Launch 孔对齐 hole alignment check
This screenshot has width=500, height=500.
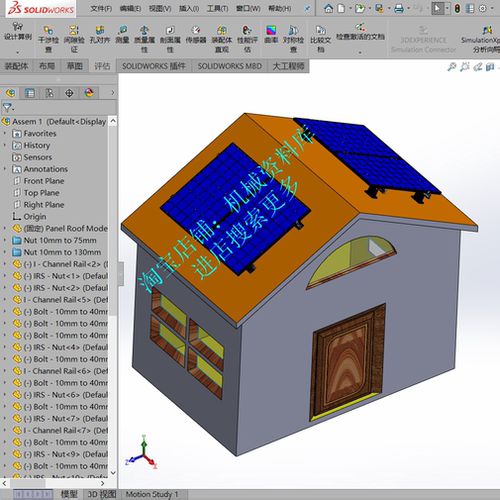coord(100,35)
